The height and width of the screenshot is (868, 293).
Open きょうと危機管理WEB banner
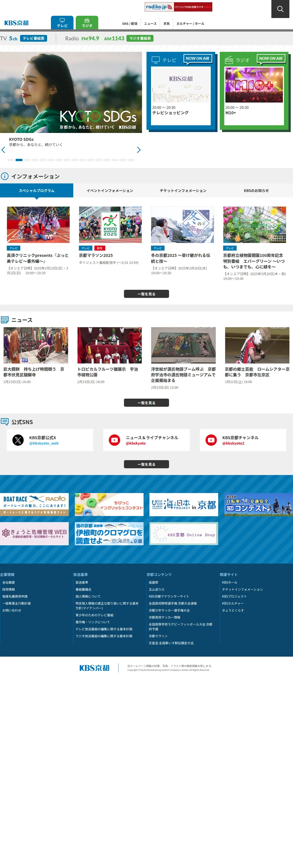[x=34, y=534]
